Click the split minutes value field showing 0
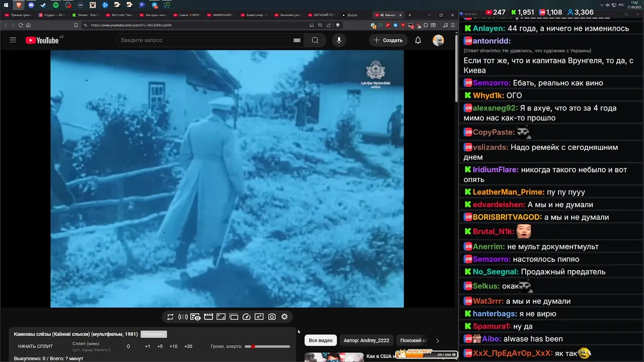Screen dimensions: 644x362 pos(128,346)
